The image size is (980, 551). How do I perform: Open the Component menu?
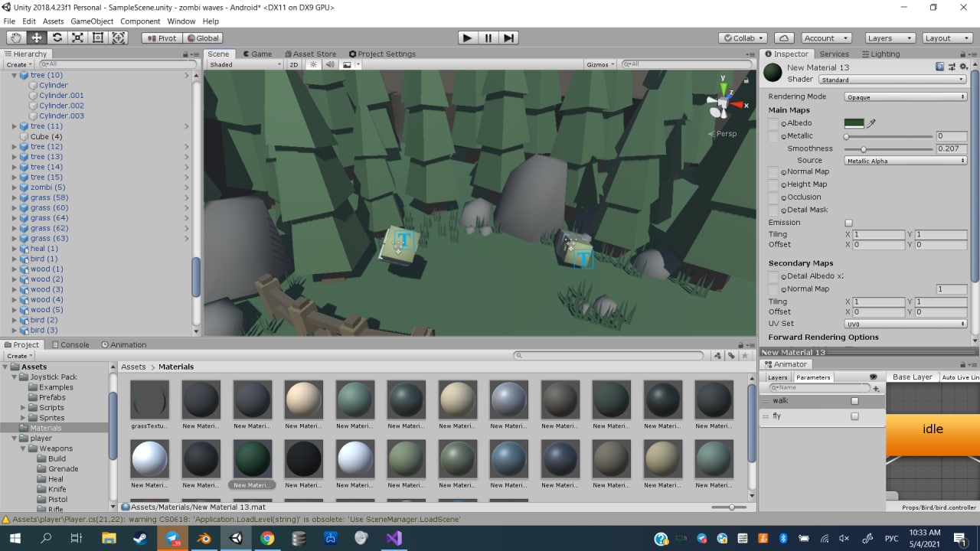(x=140, y=21)
